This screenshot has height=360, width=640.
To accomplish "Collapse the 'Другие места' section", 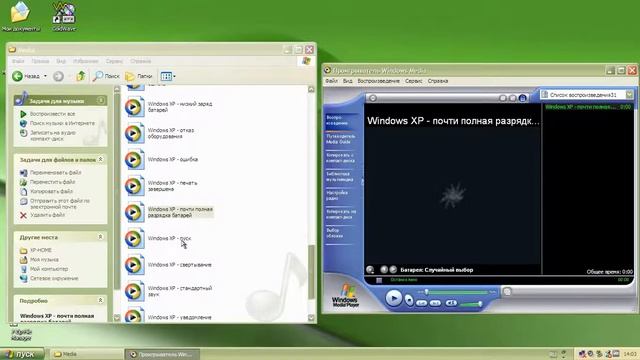I will tap(100, 237).
